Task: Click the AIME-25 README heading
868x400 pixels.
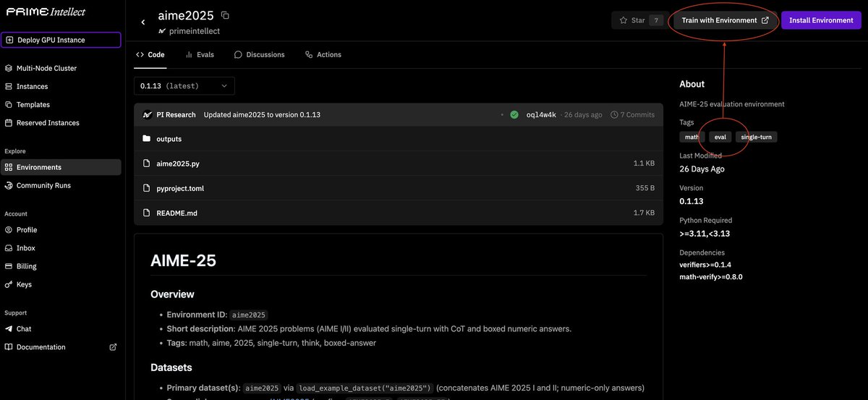Action: 183,261
